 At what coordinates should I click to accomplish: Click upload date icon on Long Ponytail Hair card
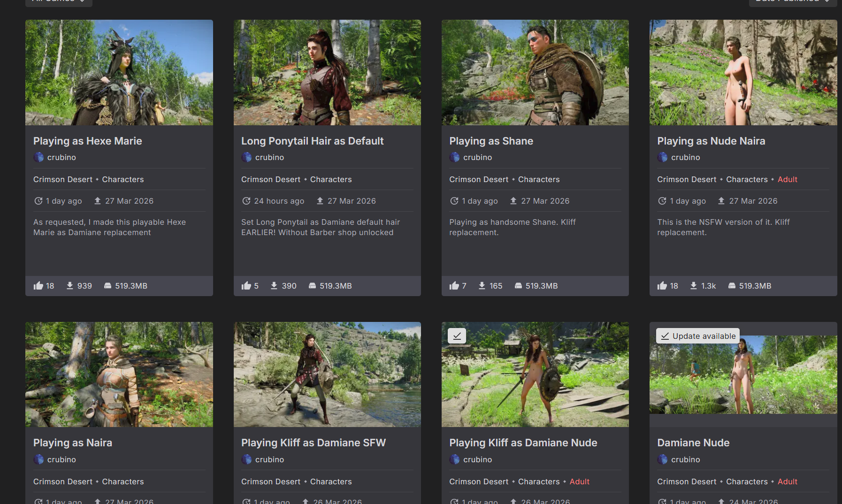[x=320, y=201]
